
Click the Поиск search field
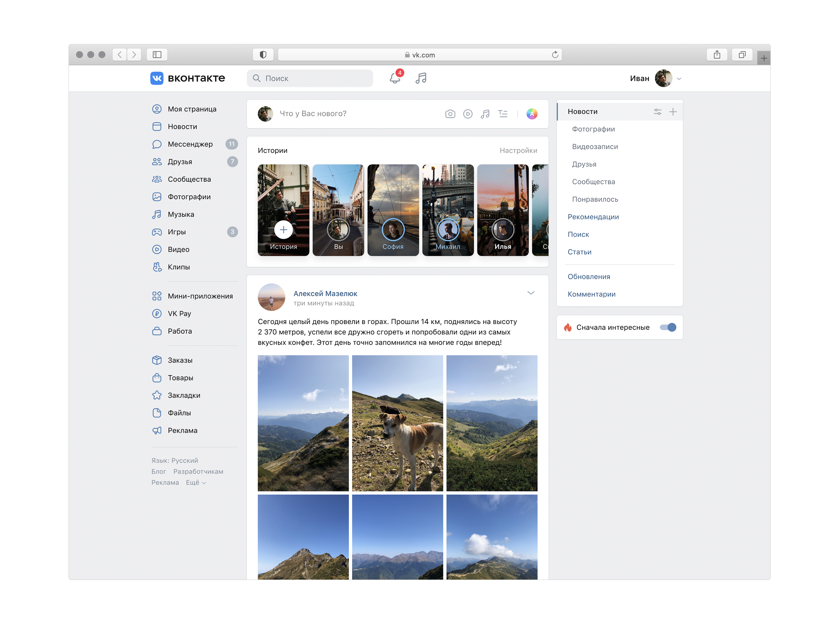coord(309,78)
